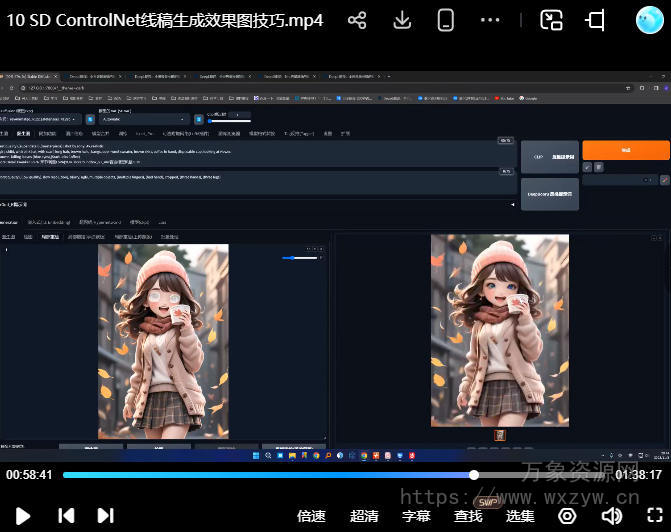
Task: Go back to the previous video
Action: [x=66, y=516]
